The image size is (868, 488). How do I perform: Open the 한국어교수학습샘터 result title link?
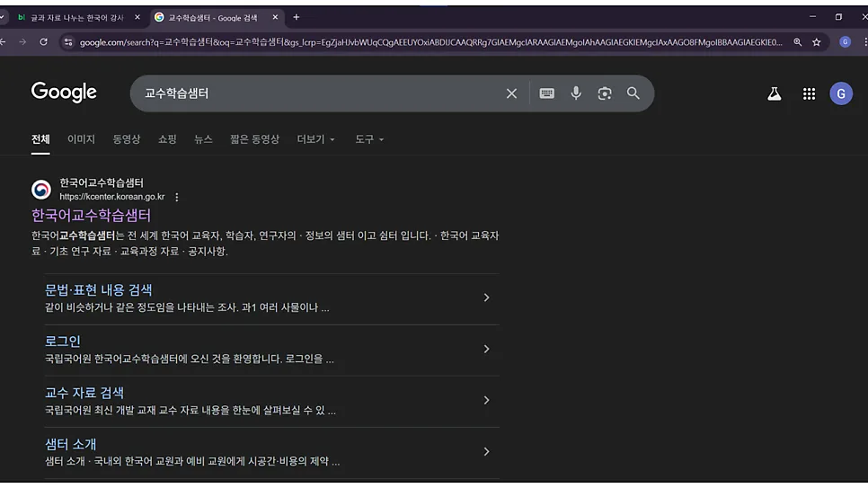[92, 215]
